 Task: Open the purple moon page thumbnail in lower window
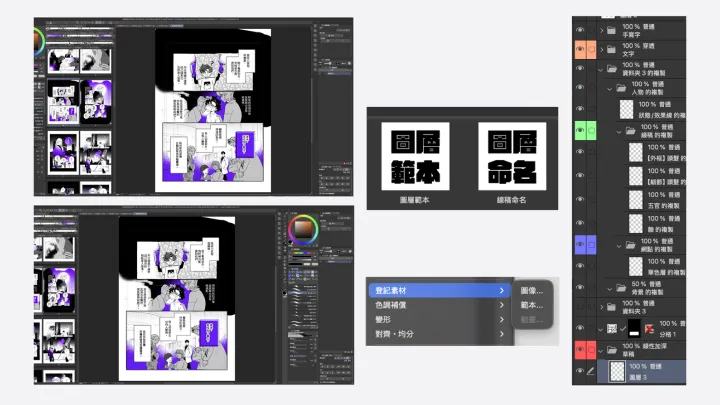[59, 290]
